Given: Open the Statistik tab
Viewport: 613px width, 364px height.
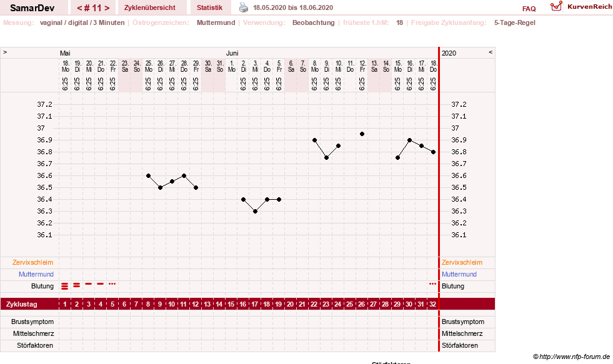Looking at the screenshot, I should [209, 7].
